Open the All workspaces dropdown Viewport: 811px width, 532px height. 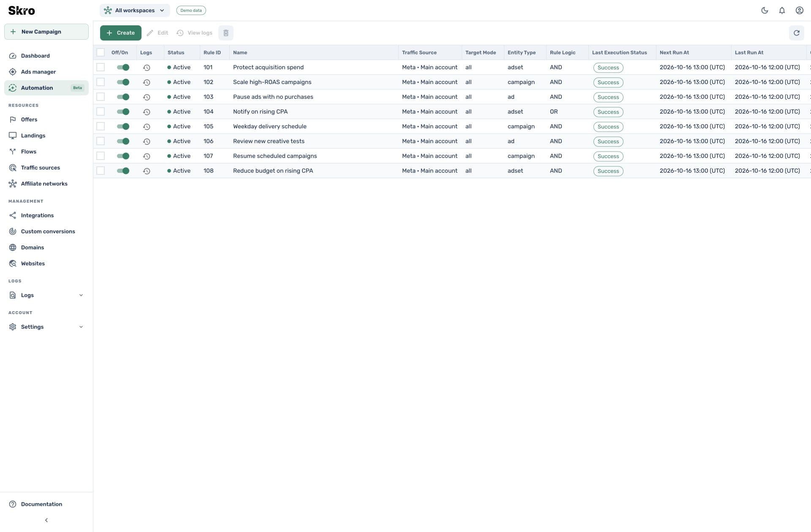135,11
